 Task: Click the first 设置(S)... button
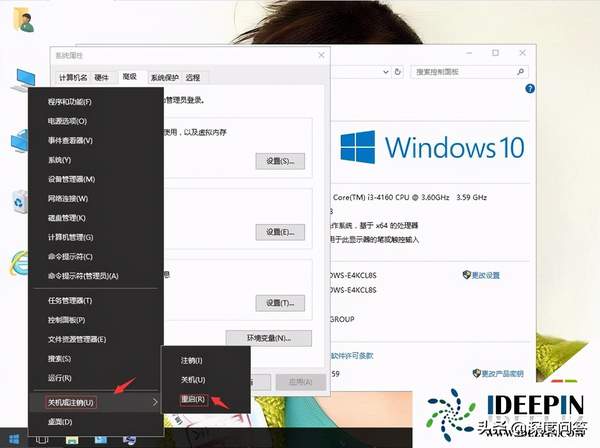point(279,161)
